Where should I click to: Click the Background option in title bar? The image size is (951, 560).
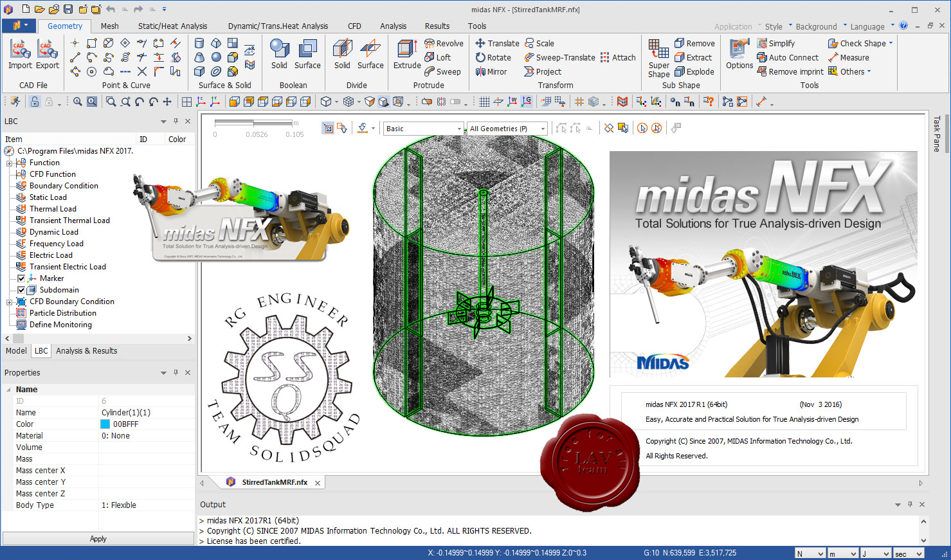[816, 26]
